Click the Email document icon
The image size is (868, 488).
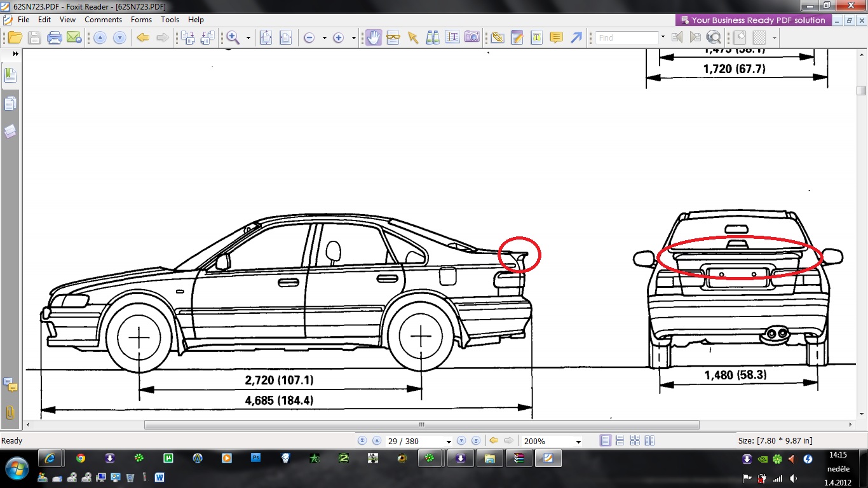[74, 37]
